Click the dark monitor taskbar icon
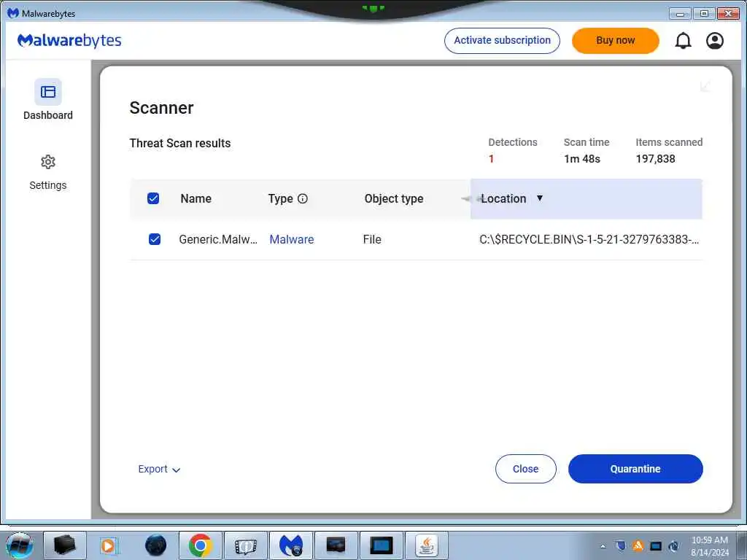Screen dimensions: 747x560 (x=336, y=545)
